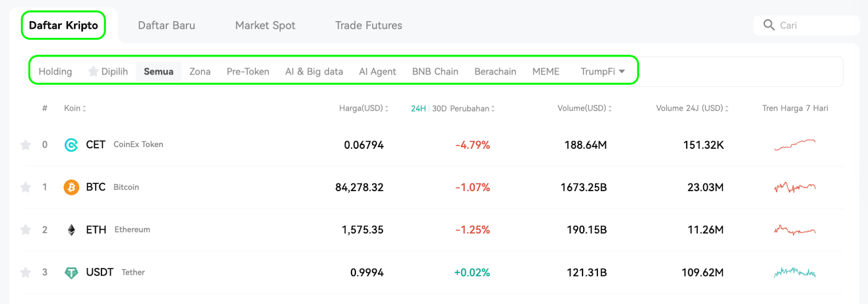Switch change period to 30D
868x304 pixels.
pos(439,109)
